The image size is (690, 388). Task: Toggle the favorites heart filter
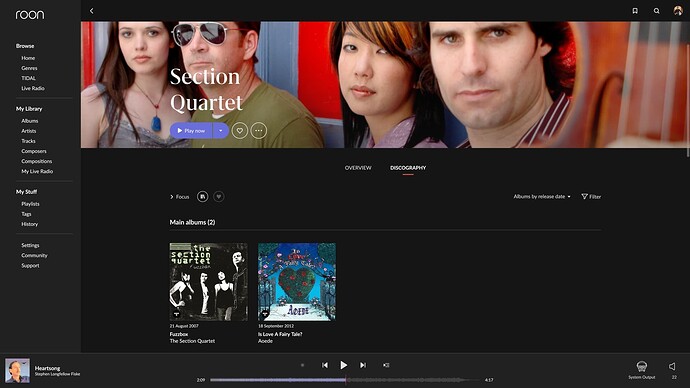coord(219,197)
